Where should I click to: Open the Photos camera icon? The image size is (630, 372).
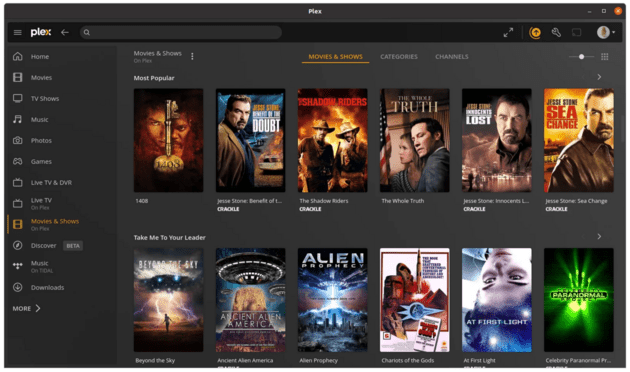coord(18,141)
